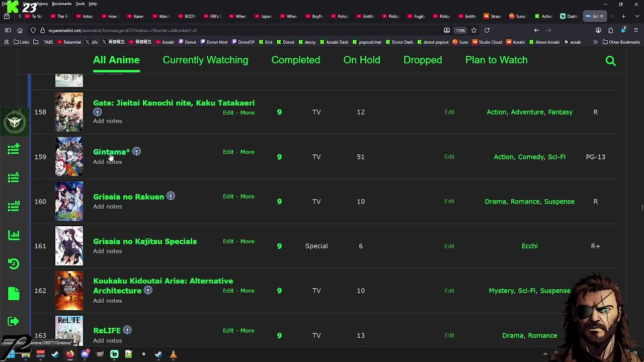Open Koukaku Kidoutai Arise: Alternative Architecture link

[x=163, y=286]
